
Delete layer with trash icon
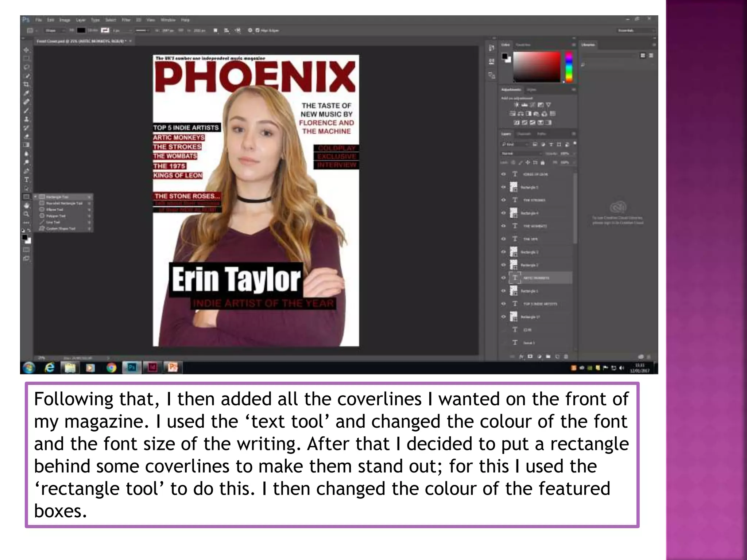[566, 357]
